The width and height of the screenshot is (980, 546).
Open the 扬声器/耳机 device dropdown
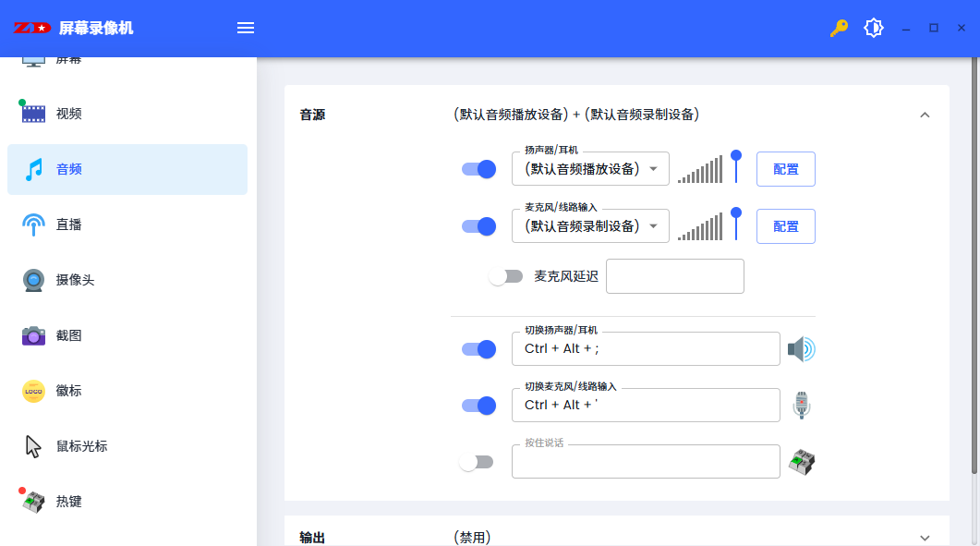(x=590, y=169)
